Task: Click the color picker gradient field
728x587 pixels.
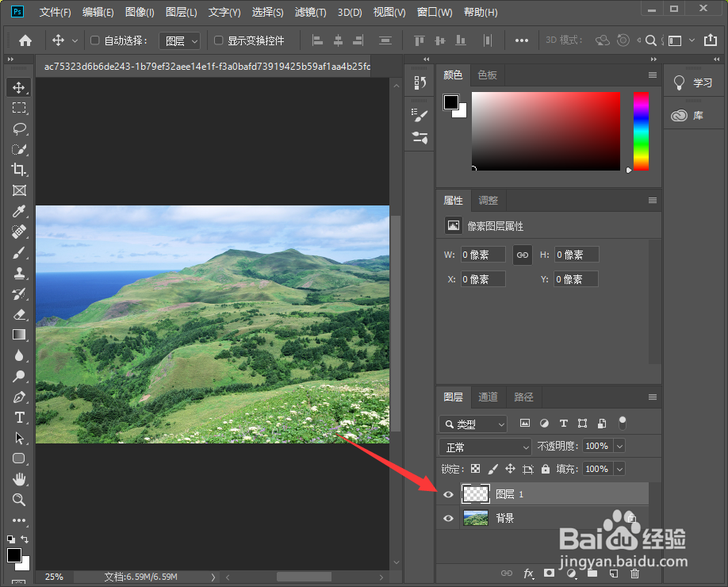Action: click(546, 131)
